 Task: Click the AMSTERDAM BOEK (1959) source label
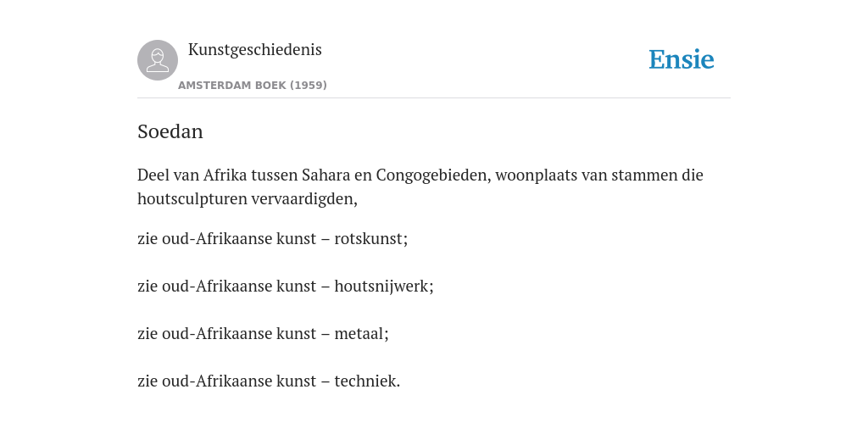point(253,86)
